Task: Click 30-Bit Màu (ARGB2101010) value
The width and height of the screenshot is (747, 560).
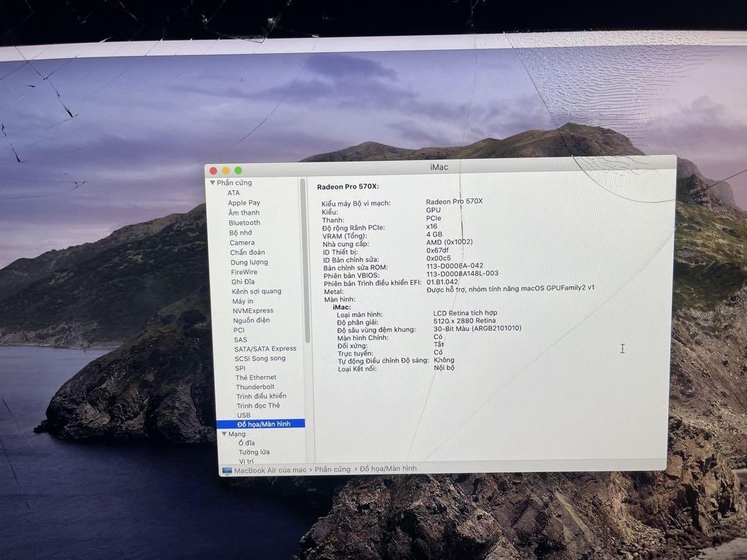Action: click(477, 328)
